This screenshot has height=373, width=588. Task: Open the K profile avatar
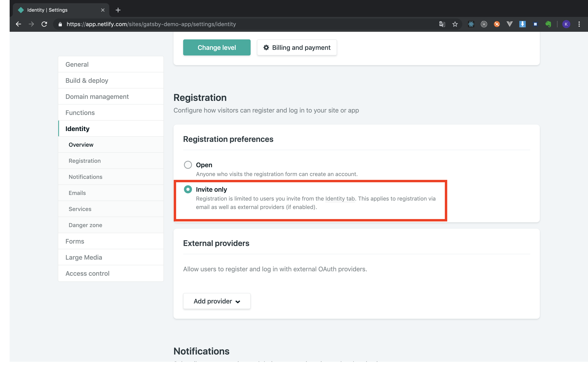coord(566,24)
